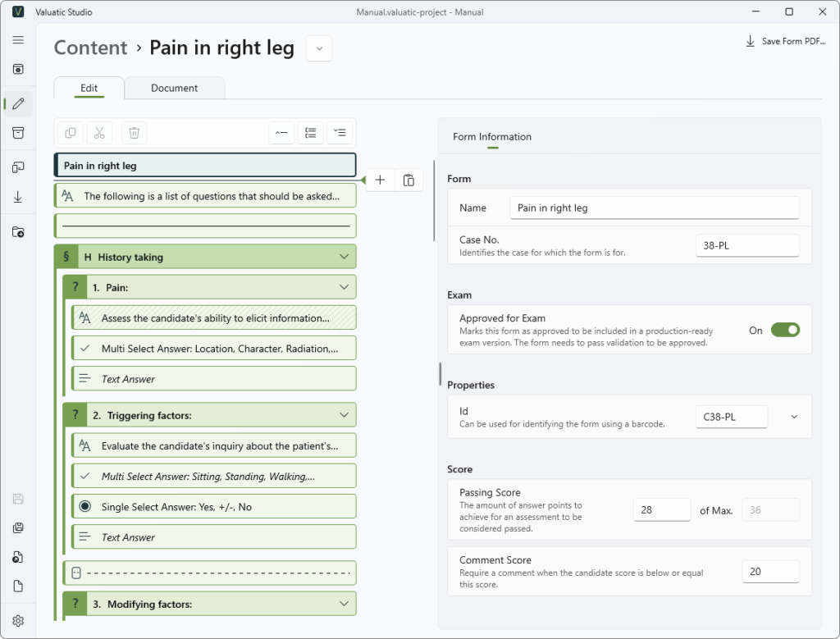The height and width of the screenshot is (639, 840).
Task: Click the form Name input field
Action: 654,208
